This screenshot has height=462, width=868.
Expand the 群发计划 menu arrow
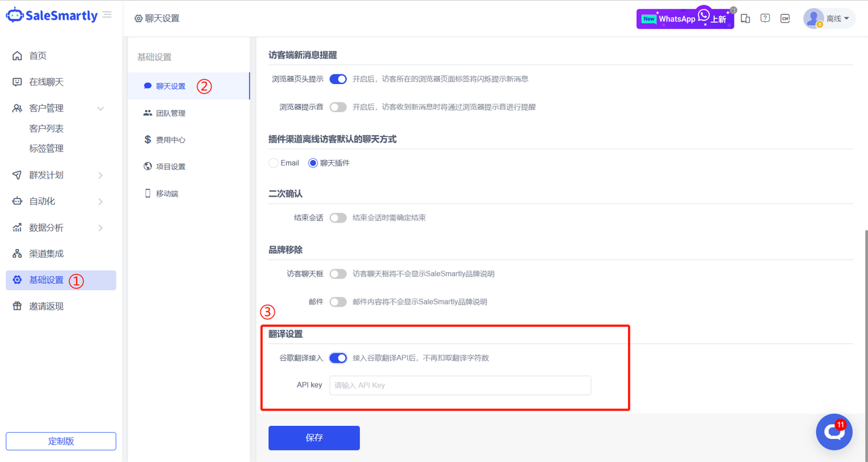click(100, 175)
